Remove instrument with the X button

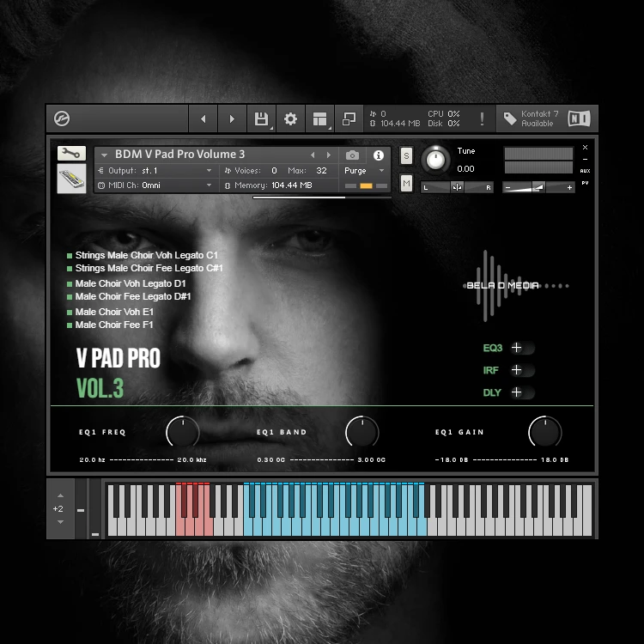click(586, 147)
